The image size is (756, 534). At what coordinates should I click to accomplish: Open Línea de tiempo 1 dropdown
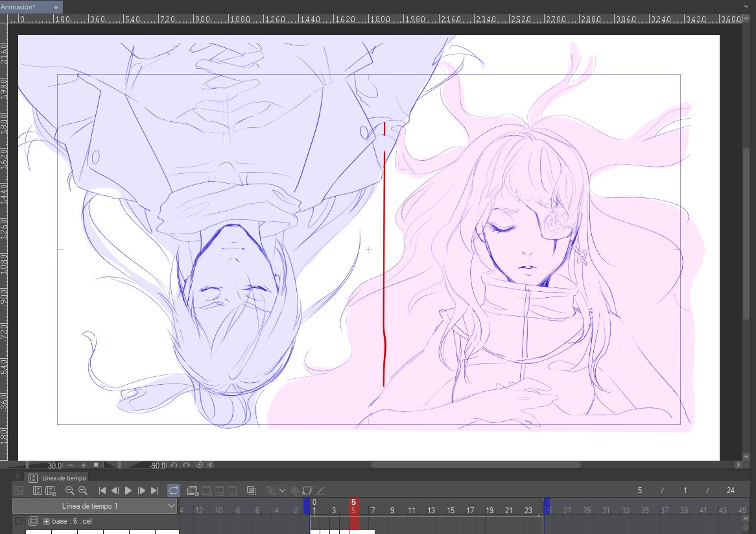pyautogui.click(x=95, y=506)
